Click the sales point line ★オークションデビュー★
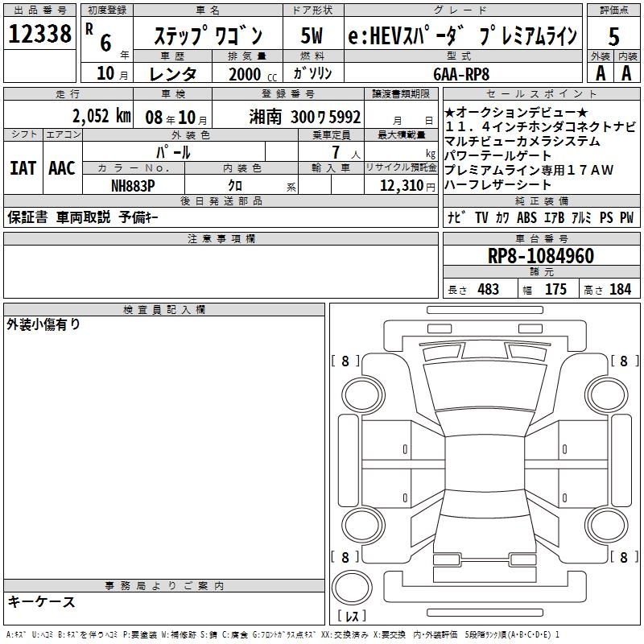 [516, 112]
